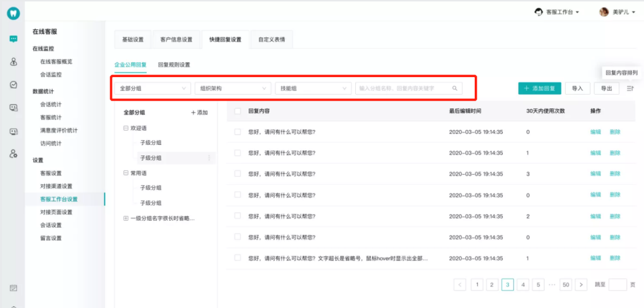
Task: Click the magnifier icon in the search box
Action: point(455,88)
